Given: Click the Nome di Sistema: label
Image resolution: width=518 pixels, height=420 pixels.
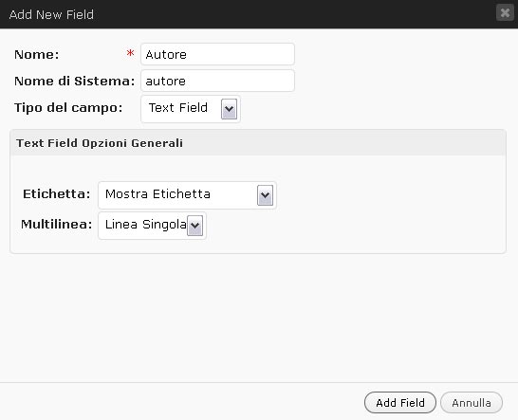Looking at the screenshot, I should (74, 81).
